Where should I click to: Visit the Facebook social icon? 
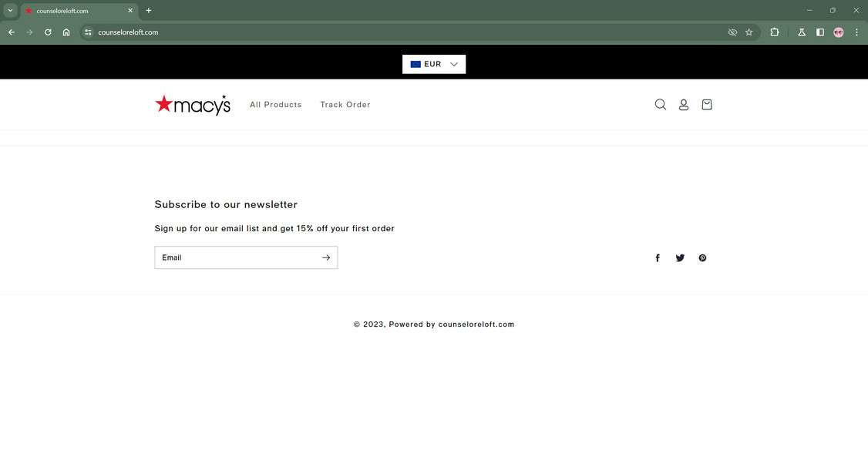click(x=658, y=257)
